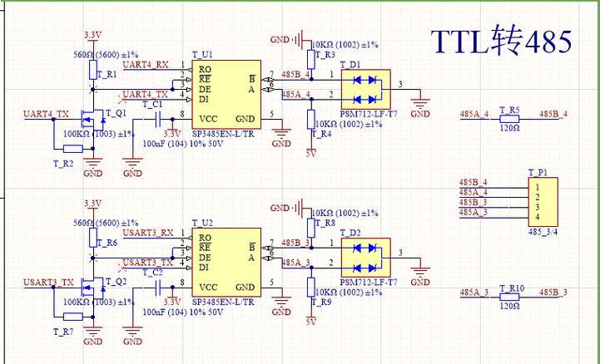This screenshot has height=364, width=600.
Task: Select the GND port beside T_R3
Action: point(287,39)
